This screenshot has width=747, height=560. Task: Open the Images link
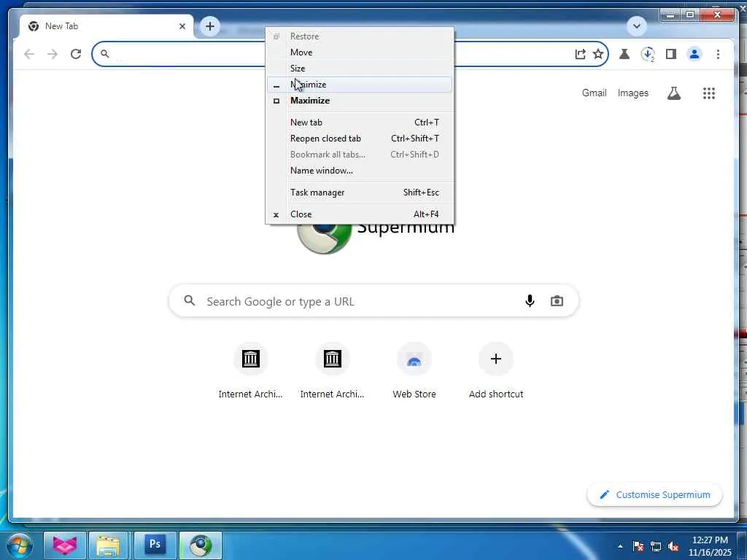pos(632,93)
